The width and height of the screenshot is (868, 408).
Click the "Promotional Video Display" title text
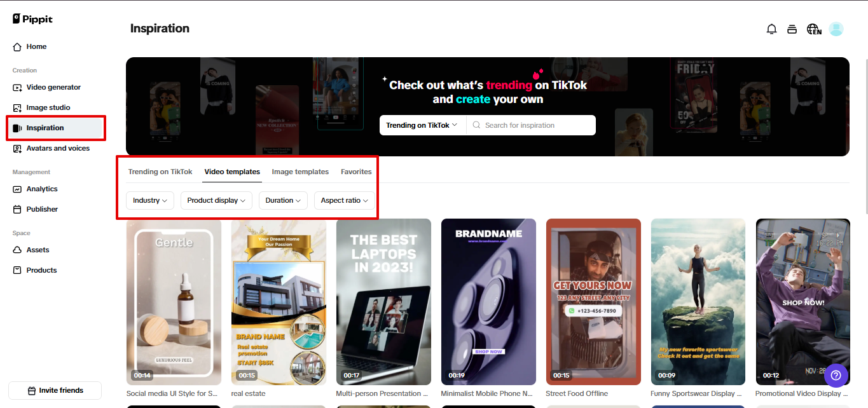802,393
